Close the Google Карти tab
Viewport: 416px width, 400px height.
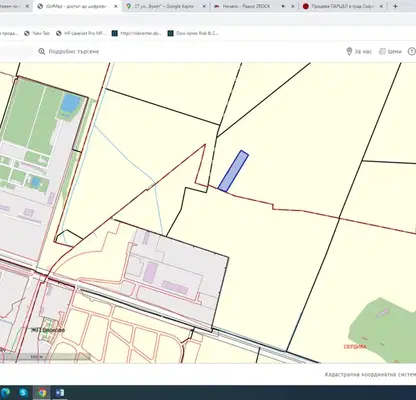click(204, 6)
